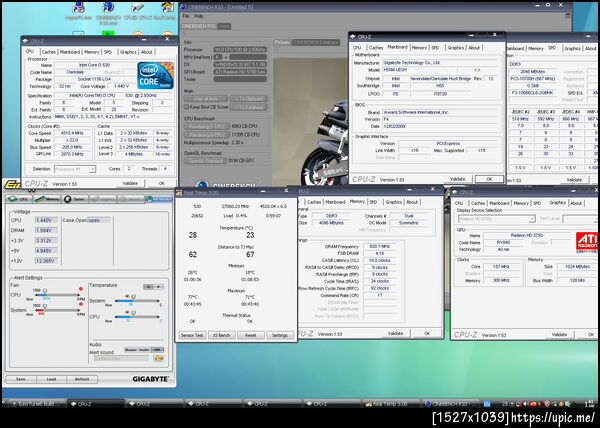
Task: Open EasyTune HW Monitor tab
Action: [x=159, y=199]
